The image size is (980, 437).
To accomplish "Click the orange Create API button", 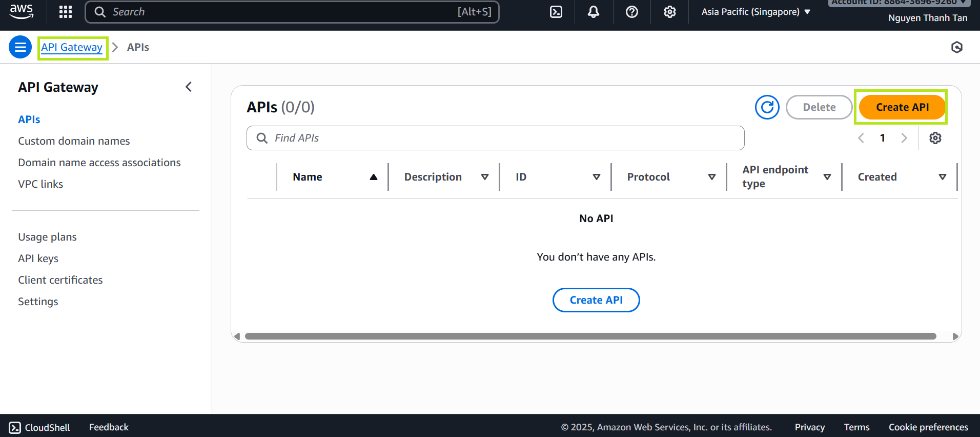I will (x=902, y=107).
